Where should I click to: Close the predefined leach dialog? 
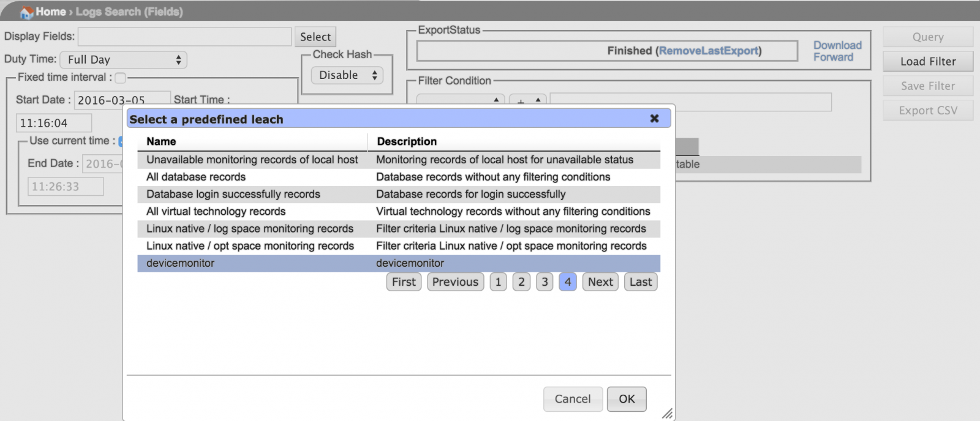pyautogui.click(x=654, y=119)
